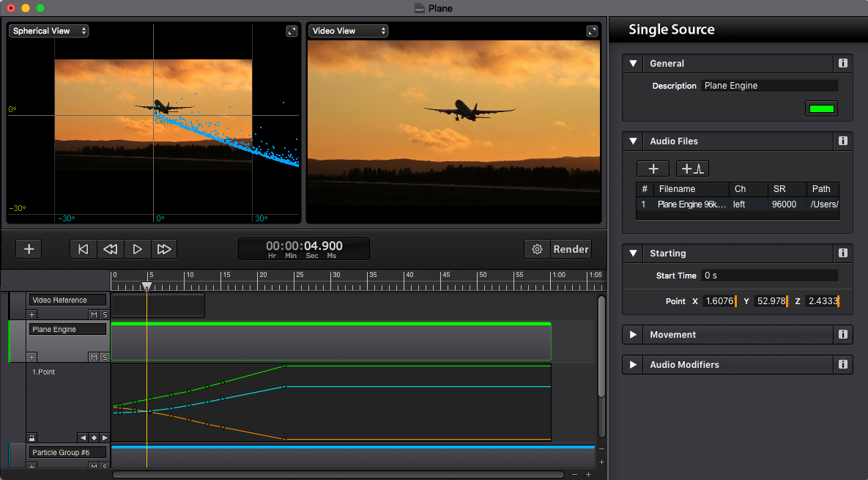Click the green color swatch in General
This screenshot has width=868, height=480.
click(x=821, y=109)
